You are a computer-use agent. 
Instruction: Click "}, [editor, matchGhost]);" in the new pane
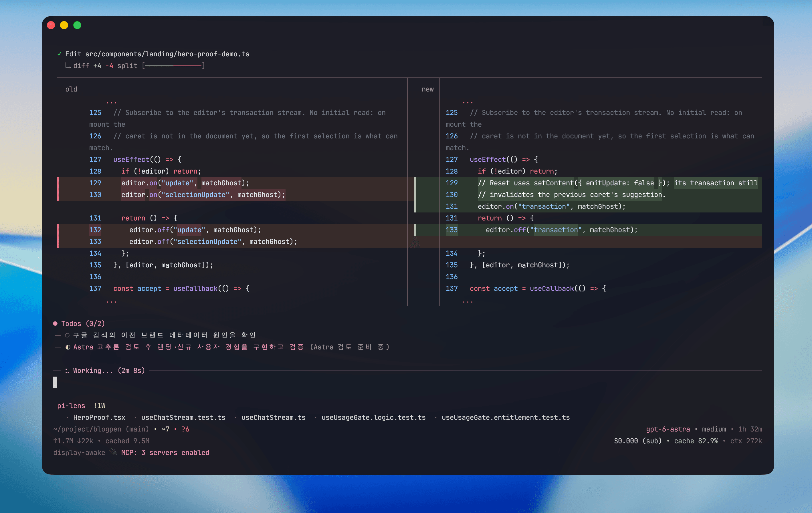520,265
